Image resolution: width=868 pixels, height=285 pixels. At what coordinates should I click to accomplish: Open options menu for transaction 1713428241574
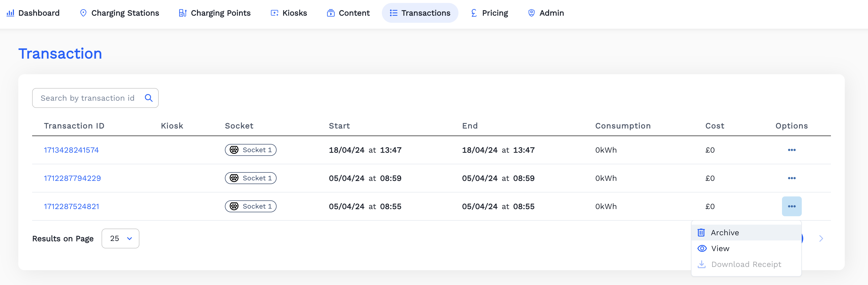tap(792, 150)
